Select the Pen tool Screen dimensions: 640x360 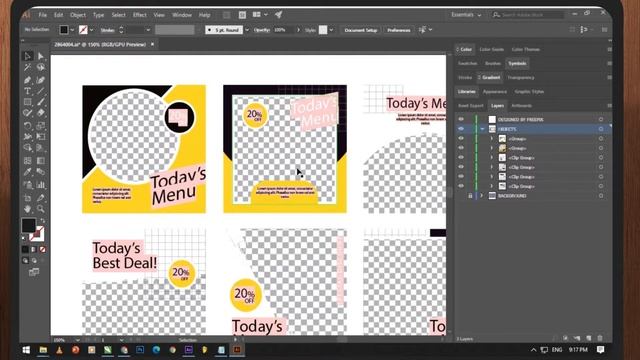pos(28,80)
